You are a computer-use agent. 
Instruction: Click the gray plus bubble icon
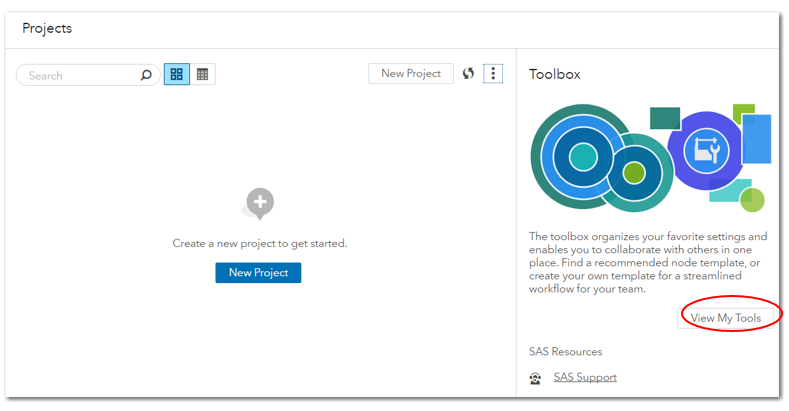[x=259, y=203]
